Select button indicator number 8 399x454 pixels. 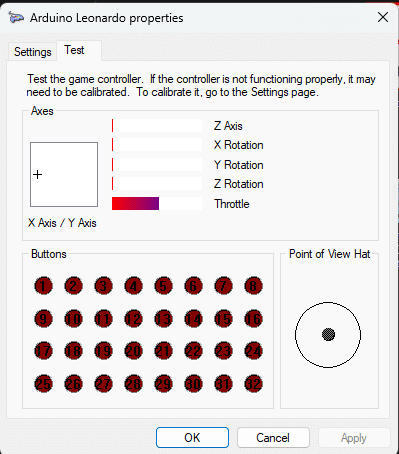253,286
